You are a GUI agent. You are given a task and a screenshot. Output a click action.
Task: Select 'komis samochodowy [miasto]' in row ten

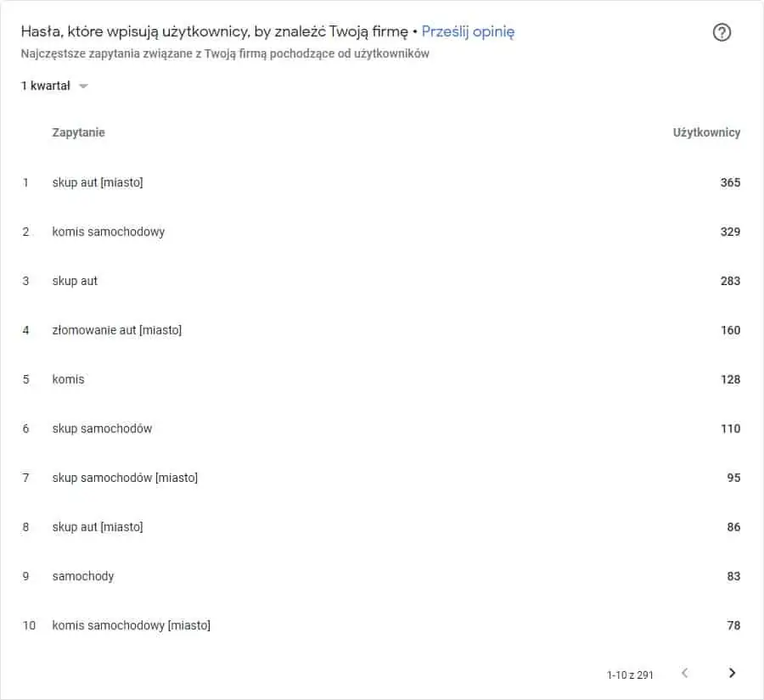point(132,625)
